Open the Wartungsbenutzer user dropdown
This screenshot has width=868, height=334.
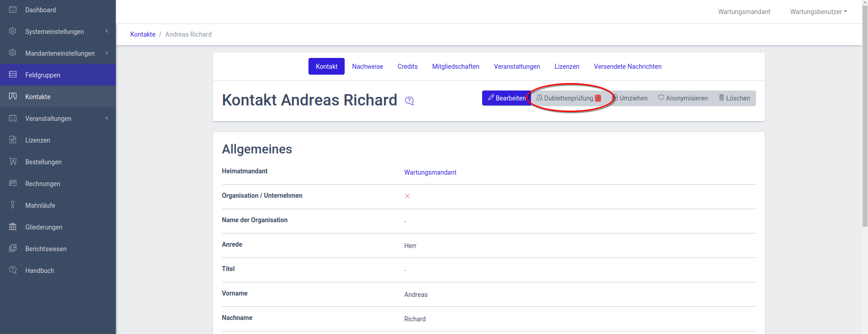pyautogui.click(x=818, y=12)
